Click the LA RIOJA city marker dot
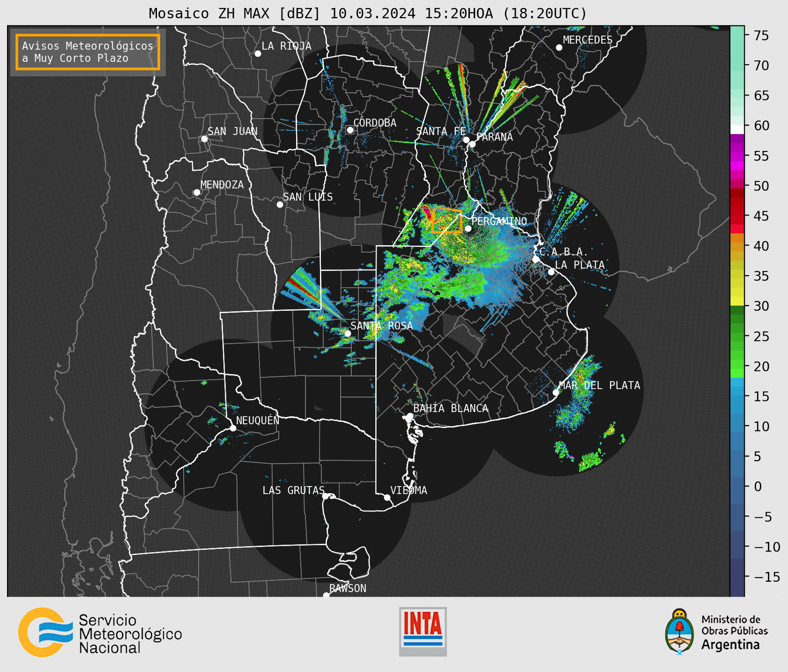 (258, 54)
